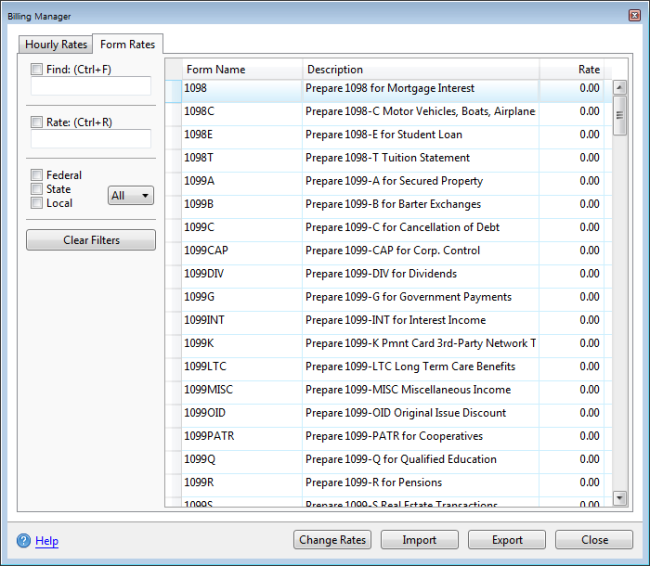This screenshot has width=650, height=566.
Task: Enable the Rate filter checkbox
Action: 37,122
